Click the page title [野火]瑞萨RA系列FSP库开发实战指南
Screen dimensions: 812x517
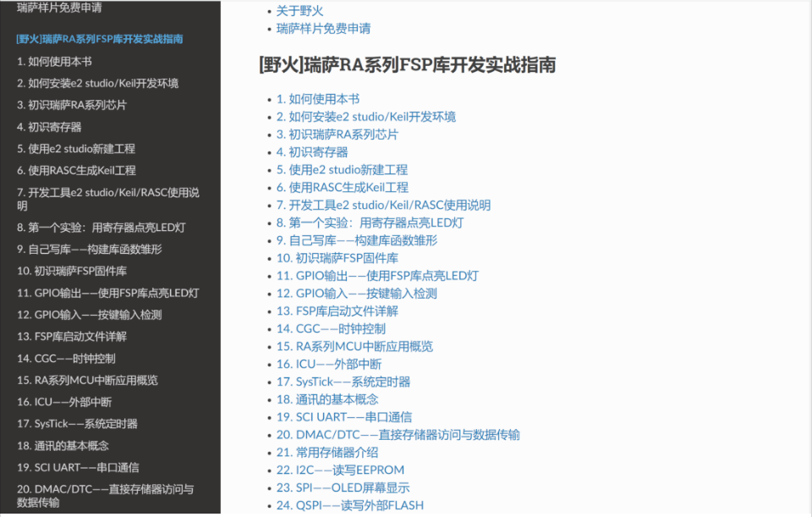407,65
